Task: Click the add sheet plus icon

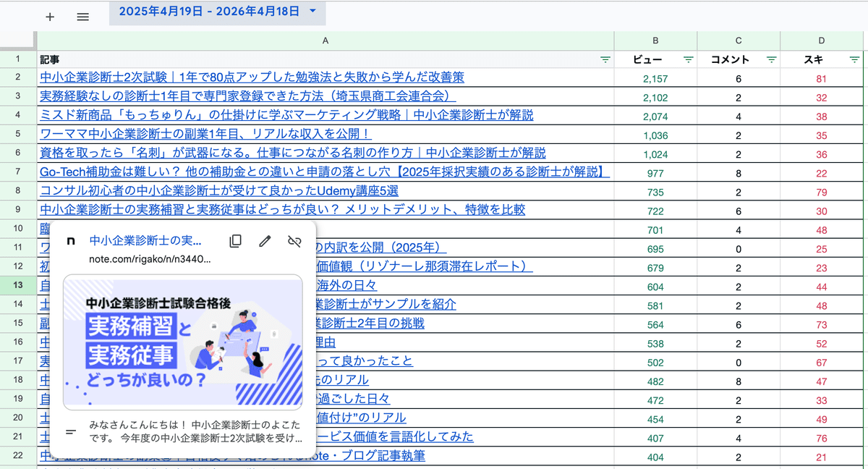Action: [x=49, y=17]
